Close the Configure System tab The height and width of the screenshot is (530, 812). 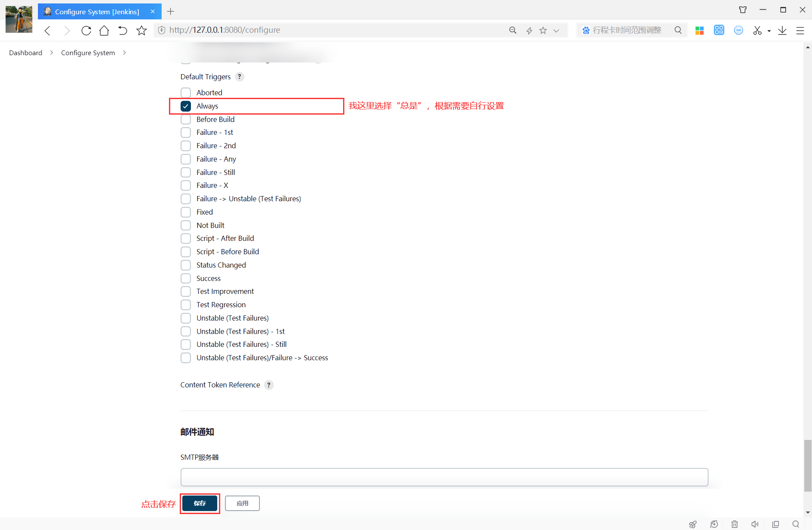pyautogui.click(x=153, y=11)
